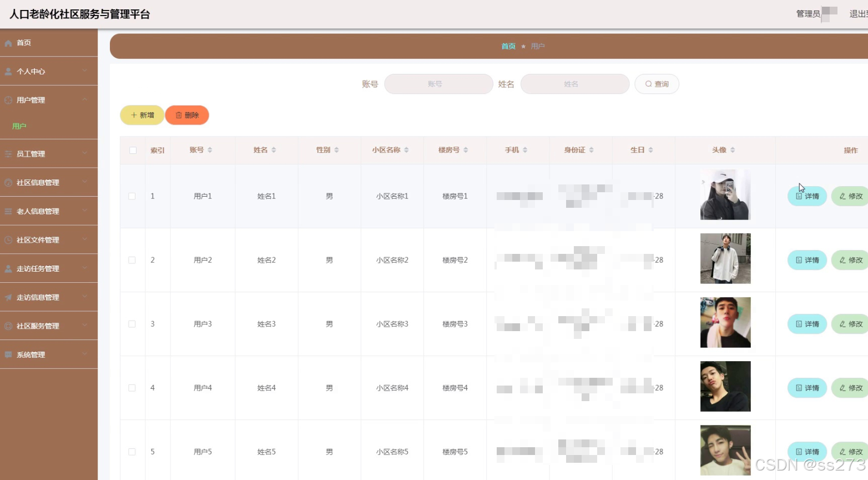The image size is (868, 480).
Task: Click the 小区名称2 table cell
Action: click(392, 260)
